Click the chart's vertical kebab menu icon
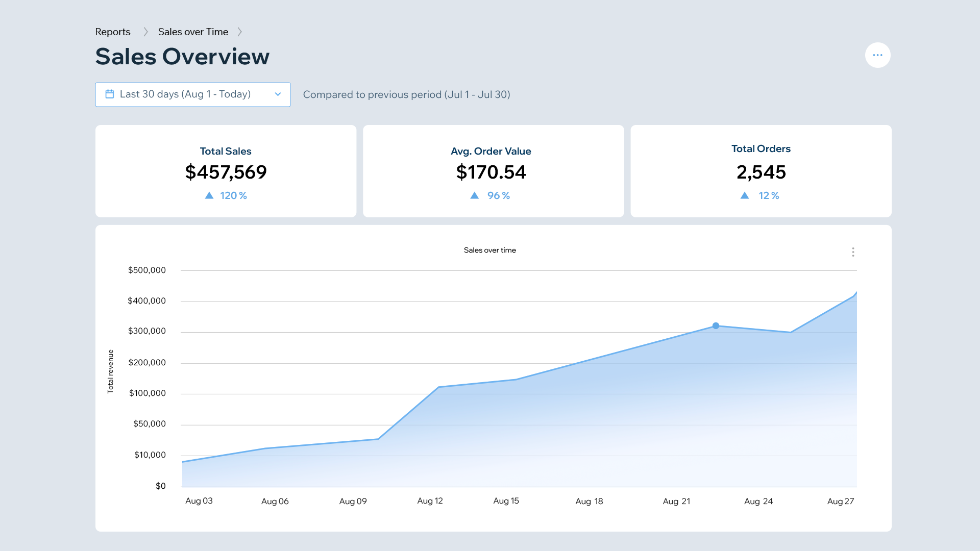The height and width of the screenshot is (551, 980). tap(853, 252)
